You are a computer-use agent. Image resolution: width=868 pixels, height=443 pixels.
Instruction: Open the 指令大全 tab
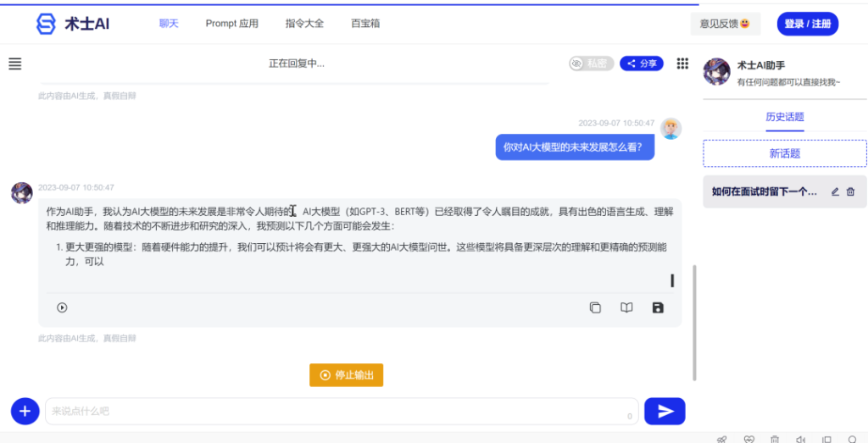(x=304, y=24)
